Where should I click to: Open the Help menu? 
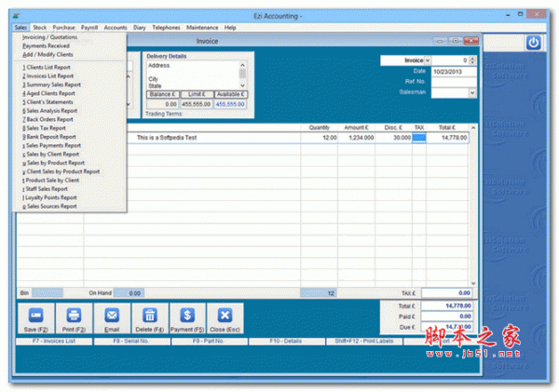230,27
